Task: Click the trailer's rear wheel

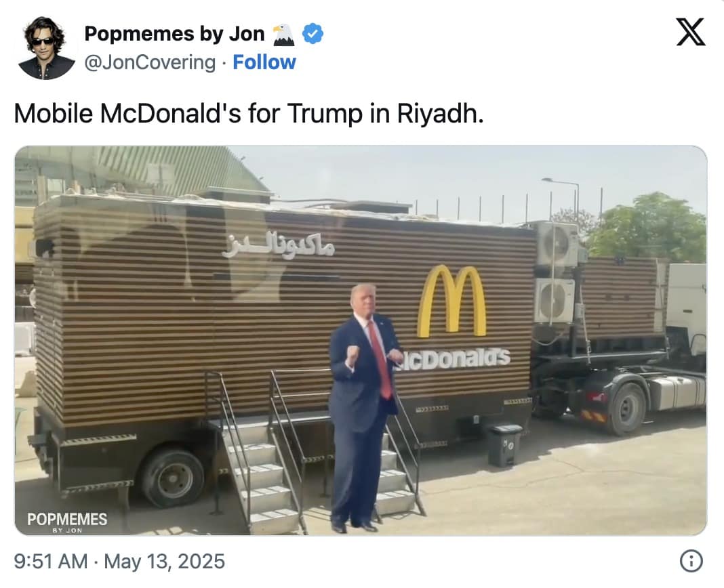Action: click(x=173, y=478)
